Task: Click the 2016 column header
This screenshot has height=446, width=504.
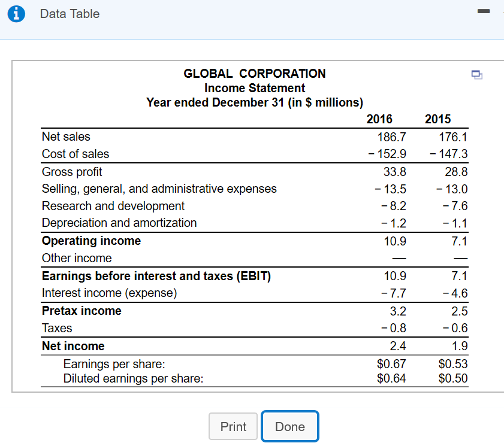Action: (x=379, y=119)
